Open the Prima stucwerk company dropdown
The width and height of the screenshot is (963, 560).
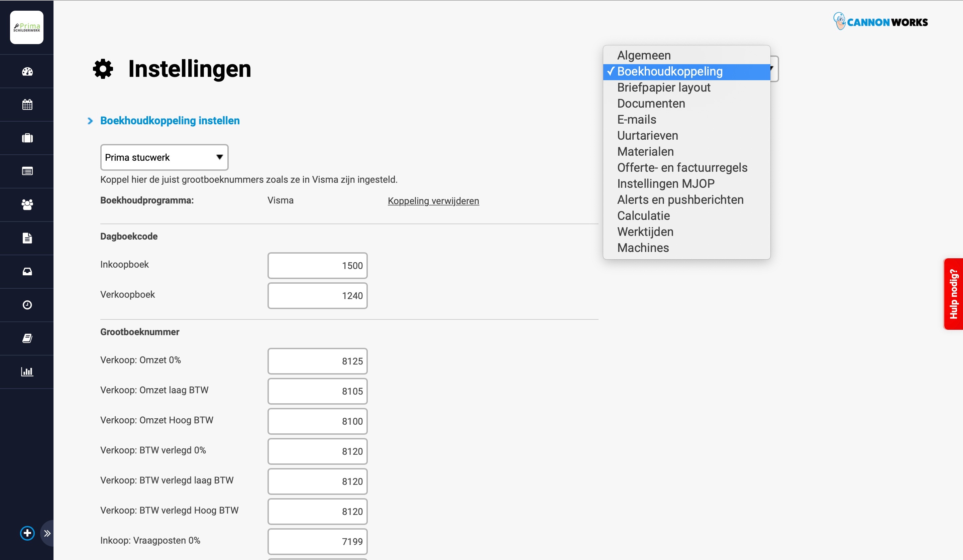[x=164, y=157]
